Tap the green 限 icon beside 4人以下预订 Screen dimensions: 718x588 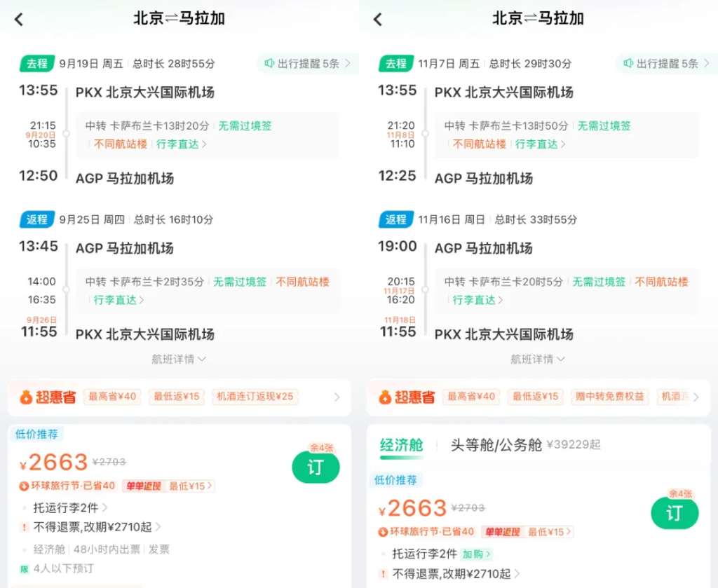[x=25, y=569]
